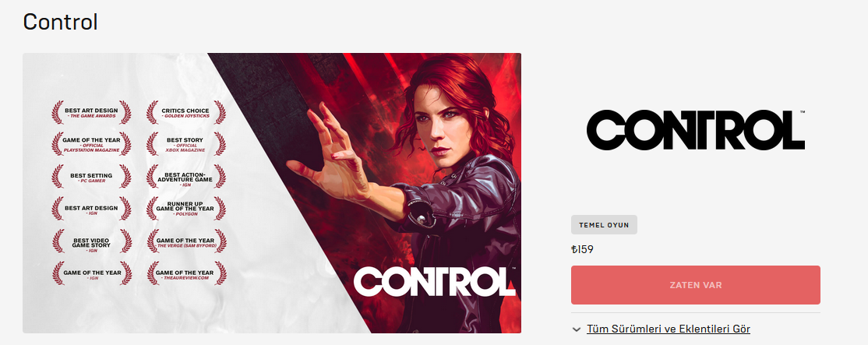Open the Tüm Sürümleri ve Eklentileri Gör link
The width and height of the screenshot is (868, 345).
tap(669, 329)
